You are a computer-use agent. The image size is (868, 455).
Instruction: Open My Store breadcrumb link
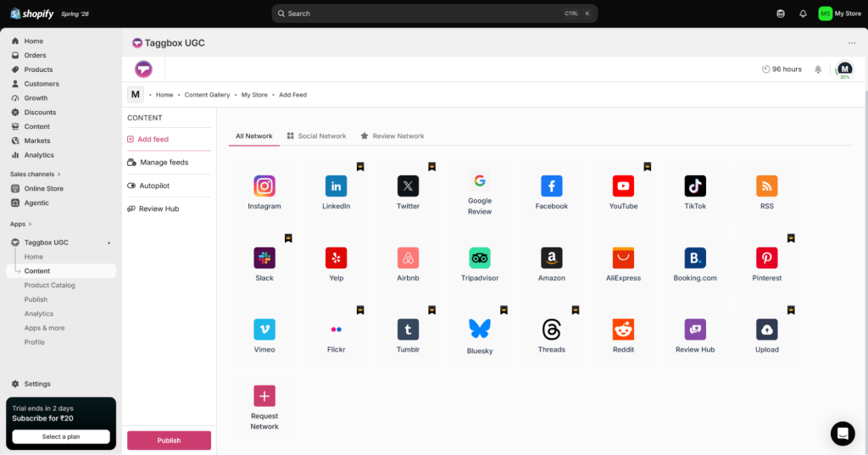tap(254, 95)
